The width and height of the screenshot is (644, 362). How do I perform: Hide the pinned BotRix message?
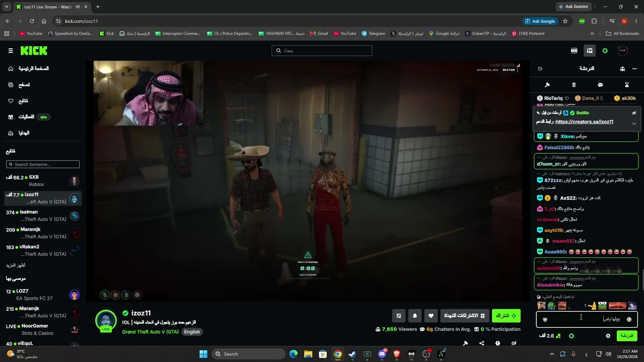(634, 113)
